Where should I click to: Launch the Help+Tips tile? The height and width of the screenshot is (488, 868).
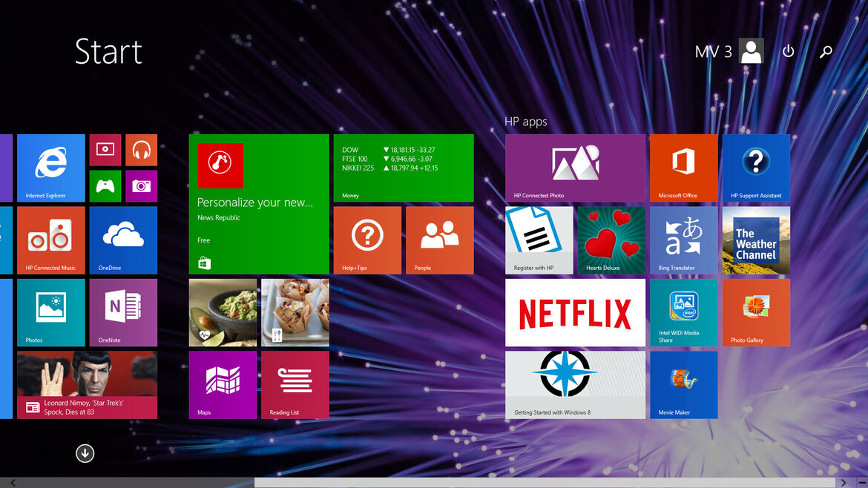pos(367,240)
